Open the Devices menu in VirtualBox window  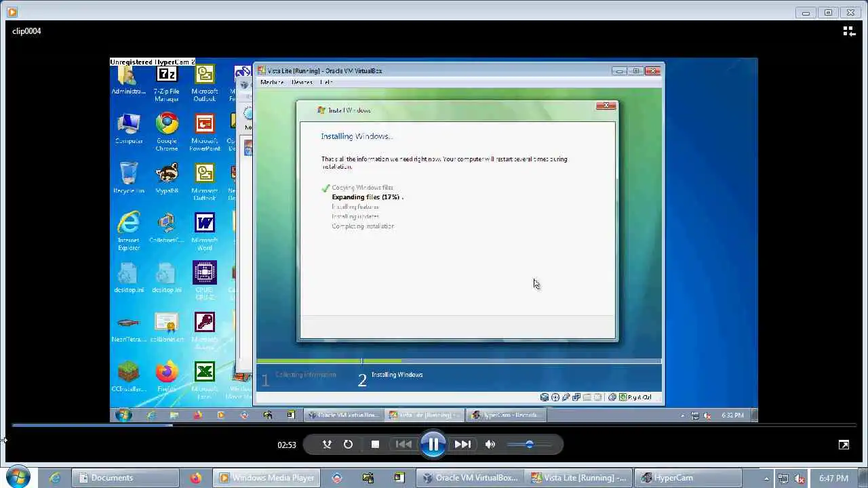click(x=302, y=82)
